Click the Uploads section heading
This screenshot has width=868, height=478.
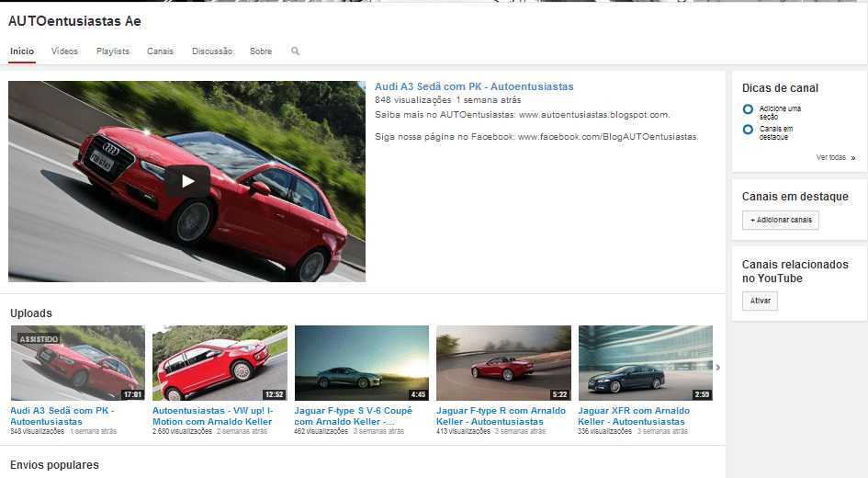coord(31,313)
